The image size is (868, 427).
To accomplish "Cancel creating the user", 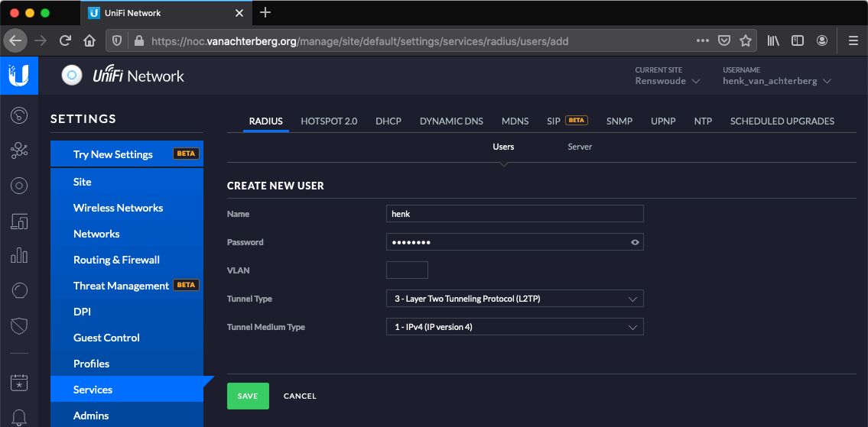I will [300, 396].
